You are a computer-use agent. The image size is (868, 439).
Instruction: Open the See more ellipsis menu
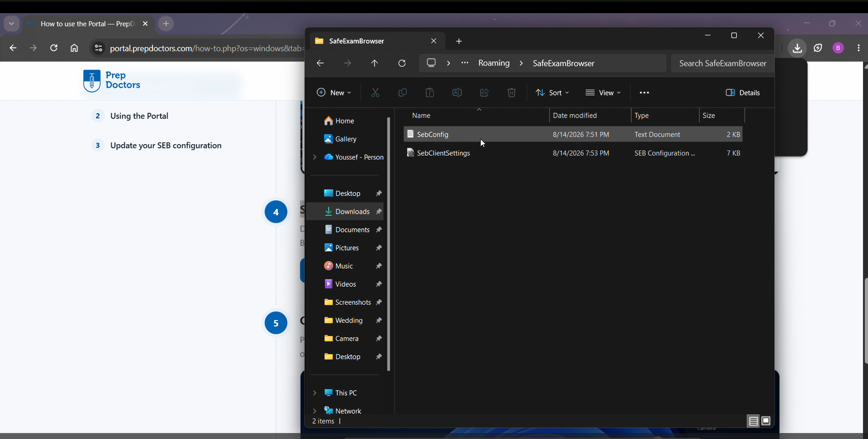[x=644, y=93]
